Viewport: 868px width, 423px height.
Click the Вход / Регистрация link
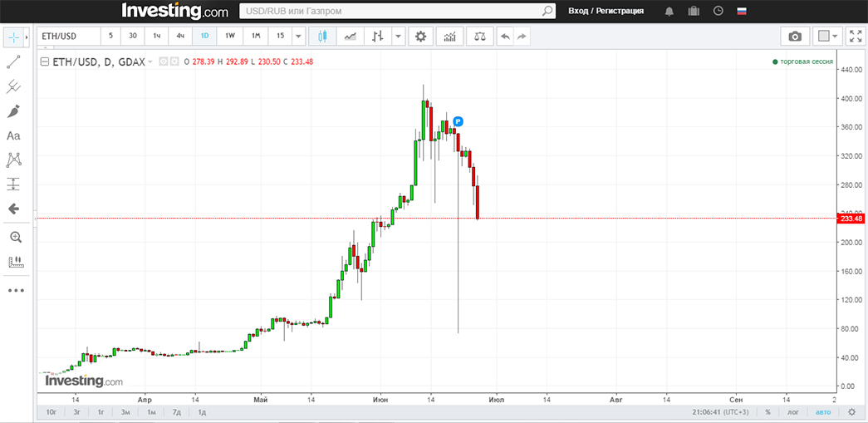point(606,12)
